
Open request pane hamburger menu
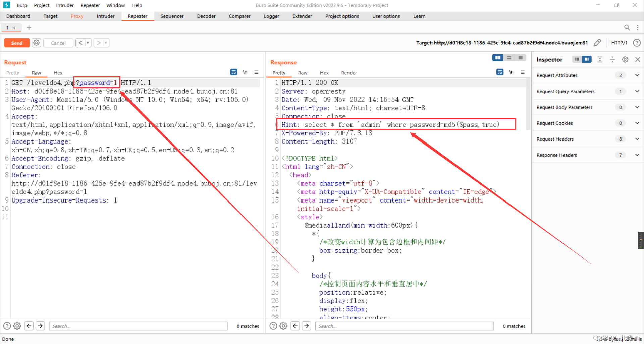[x=256, y=72]
